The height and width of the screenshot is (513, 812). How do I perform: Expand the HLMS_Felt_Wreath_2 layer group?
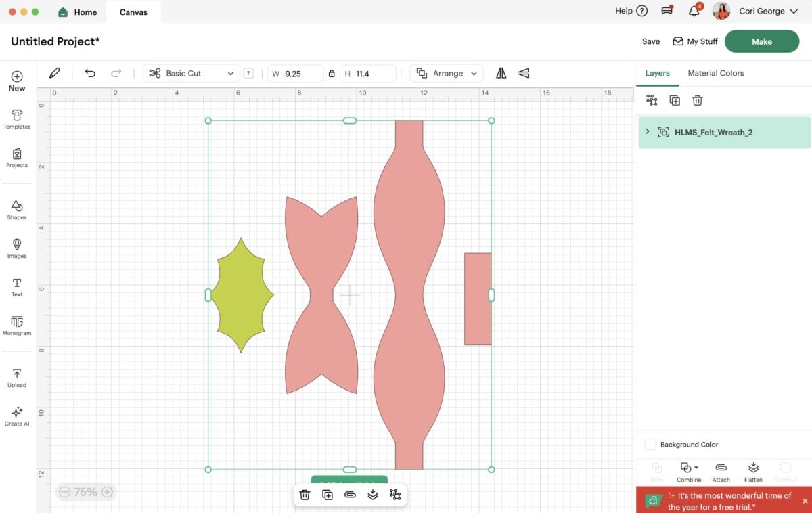click(647, 132)
